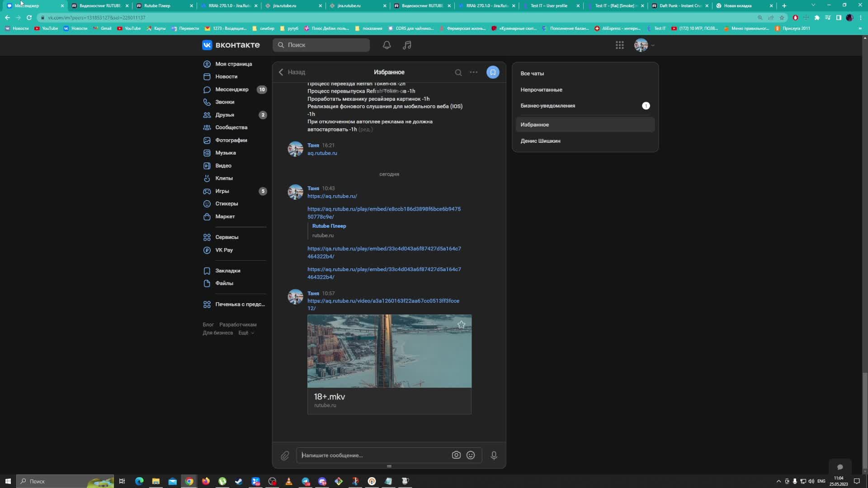Open the emoji smiley picker
This screenshot has height=488, width=868.
click(471, 455)
